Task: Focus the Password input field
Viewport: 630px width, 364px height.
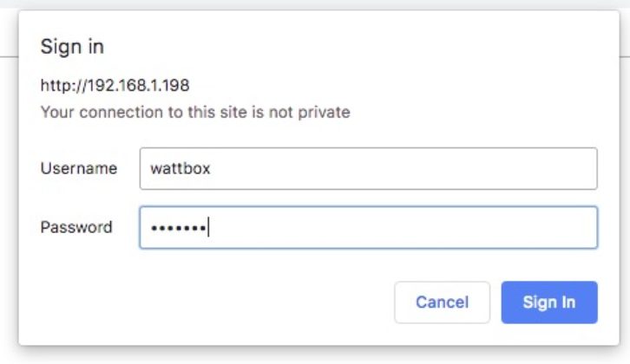Action: pyautogui.click(x=369, y=228)
